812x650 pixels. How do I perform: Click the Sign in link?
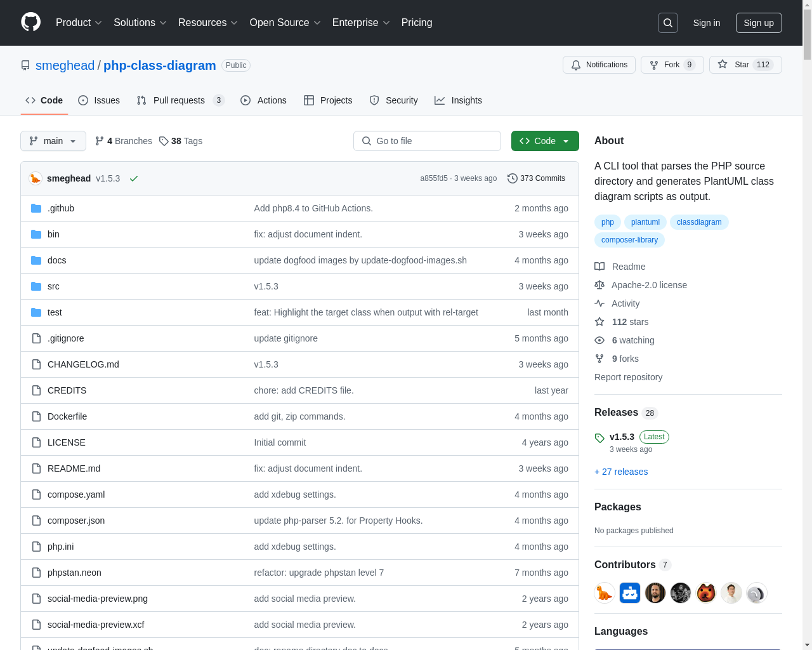(x=707, y=23)
